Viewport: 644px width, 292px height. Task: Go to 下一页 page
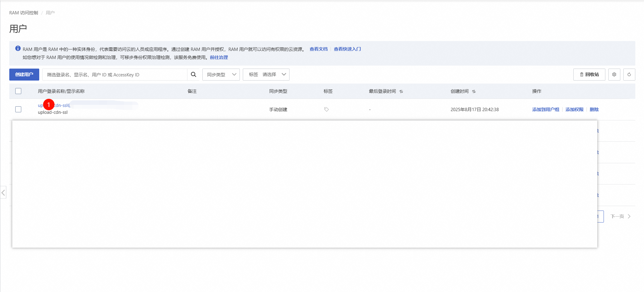point(620,216)
